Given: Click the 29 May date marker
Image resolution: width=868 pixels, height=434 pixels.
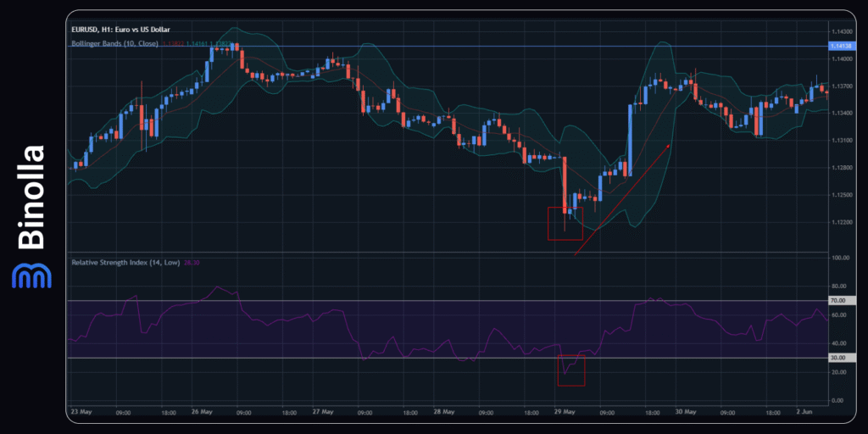Looking at the screenshot, I should pos(564,413).
